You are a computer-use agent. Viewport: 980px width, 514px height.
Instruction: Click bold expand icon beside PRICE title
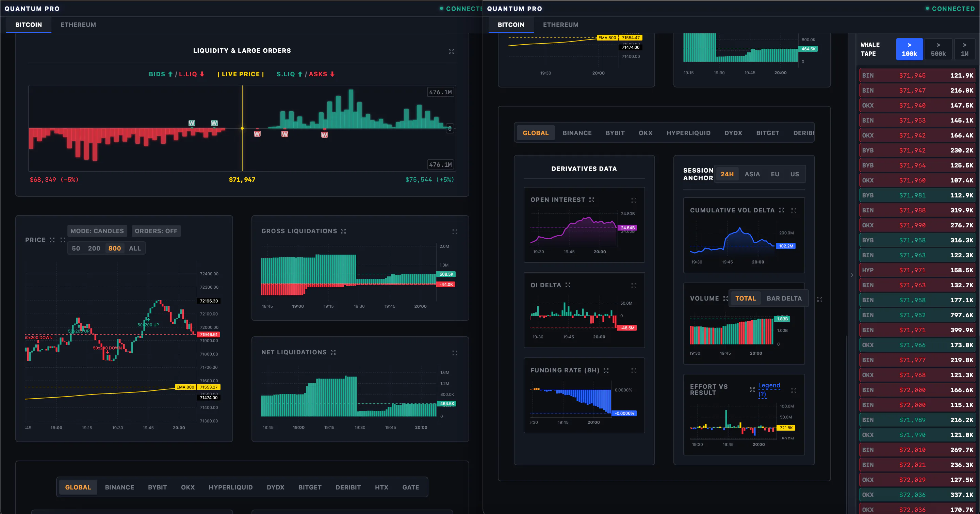pyautogui.click(x=52, y=240)
